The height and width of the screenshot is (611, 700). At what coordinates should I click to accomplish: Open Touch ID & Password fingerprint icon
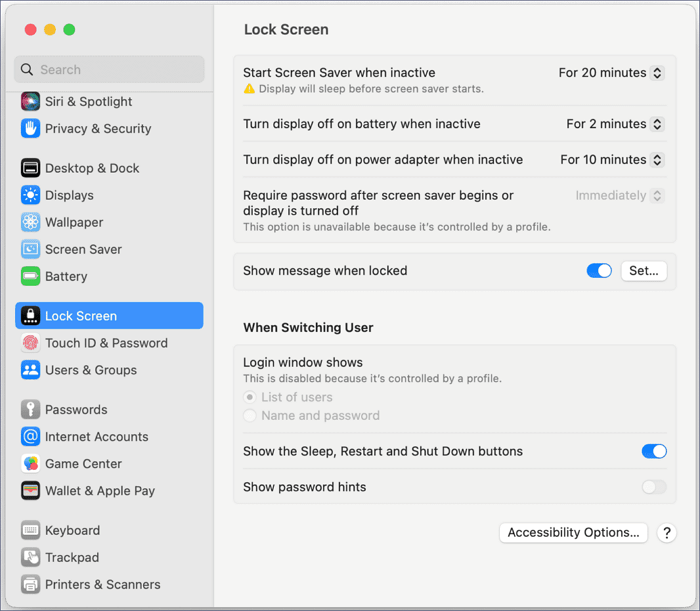coord(30,344)
